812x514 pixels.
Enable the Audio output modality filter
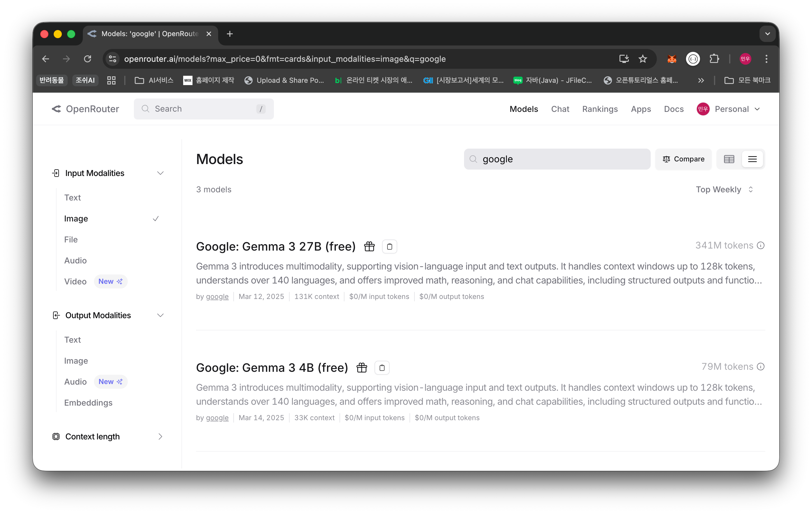point(75,382)
